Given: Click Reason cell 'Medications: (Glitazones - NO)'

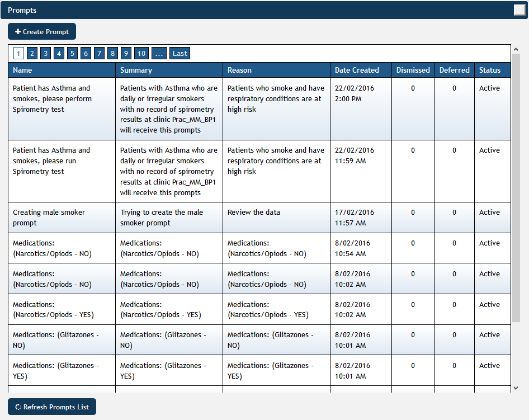Looking at the screenshot, I should coord(276,339).
